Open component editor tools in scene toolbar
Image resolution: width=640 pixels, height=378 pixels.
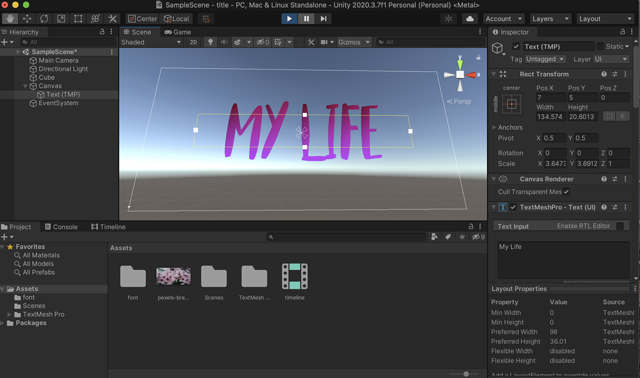[311, 42]
